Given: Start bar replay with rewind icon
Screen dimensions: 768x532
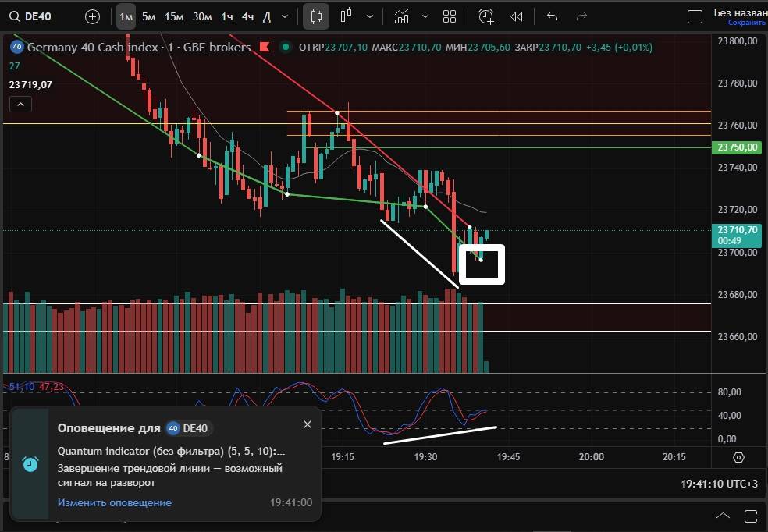Looking at the screenshot, I should pos(516,16).
